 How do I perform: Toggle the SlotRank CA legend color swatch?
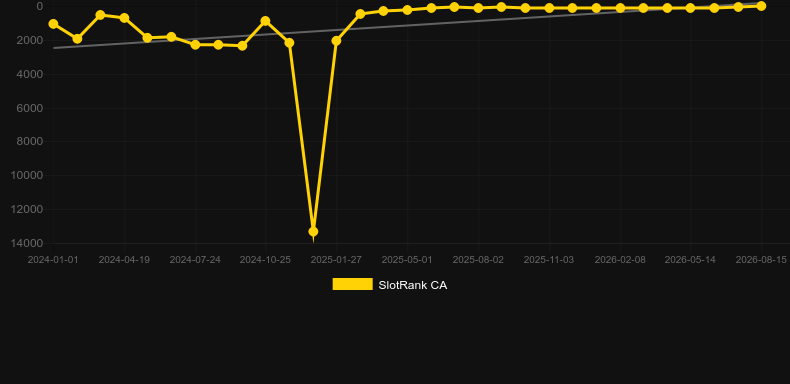coord(352,284)
